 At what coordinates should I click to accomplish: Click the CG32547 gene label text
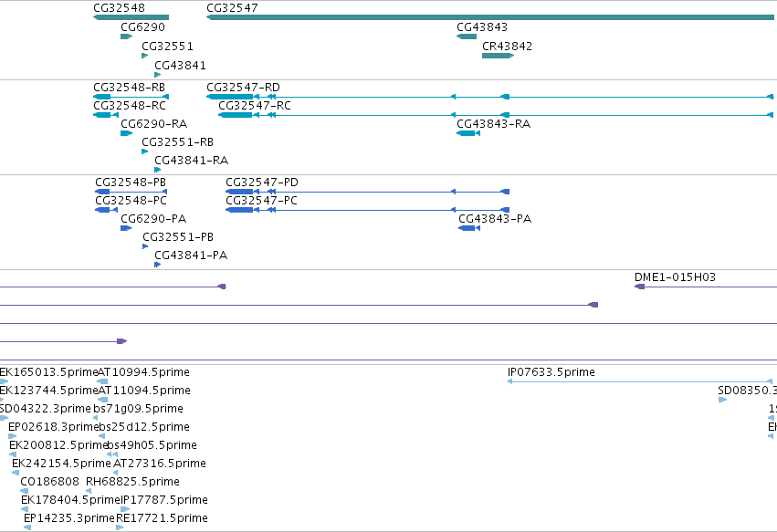(232, 8)
